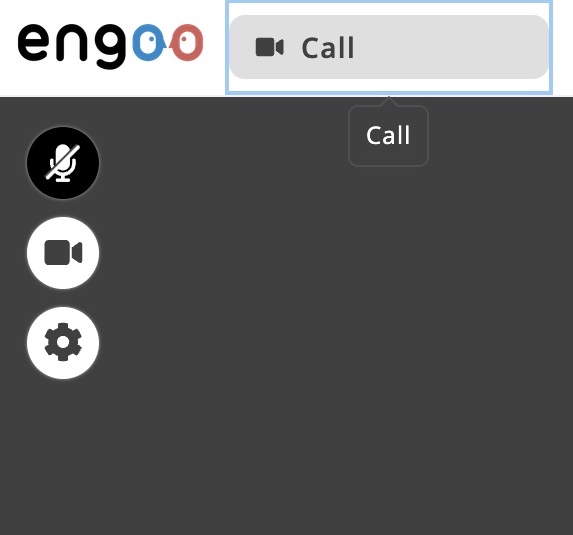Open the cog wheel settings button
This screenshot has width=573, height=535.
(x=63, y=342)
